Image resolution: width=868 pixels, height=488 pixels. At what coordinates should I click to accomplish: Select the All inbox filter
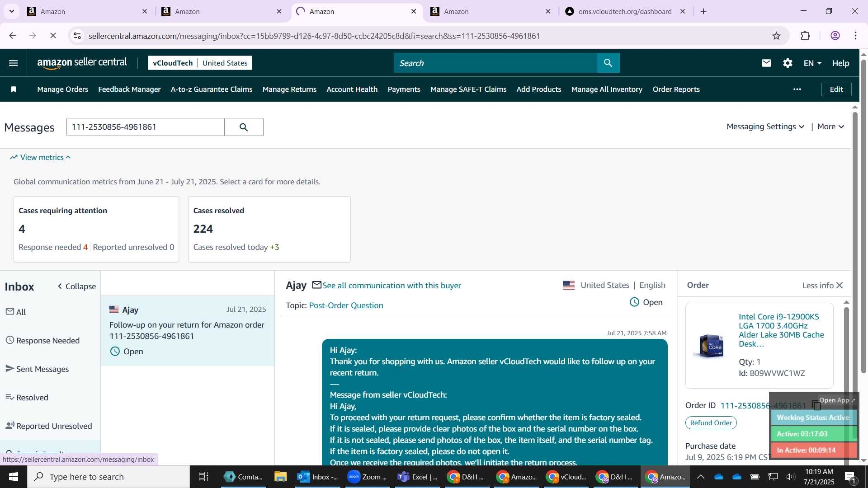coord(16,312)
